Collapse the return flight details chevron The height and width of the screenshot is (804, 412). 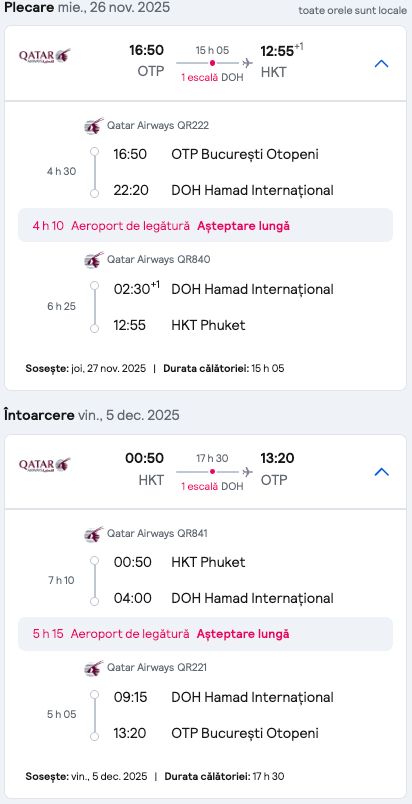coord(381,472)
